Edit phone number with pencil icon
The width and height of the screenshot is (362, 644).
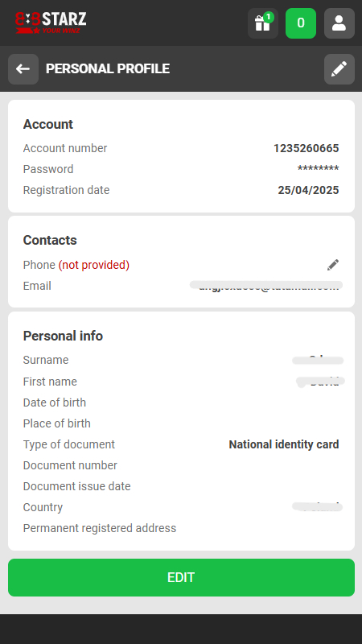[x=333, y=265]
